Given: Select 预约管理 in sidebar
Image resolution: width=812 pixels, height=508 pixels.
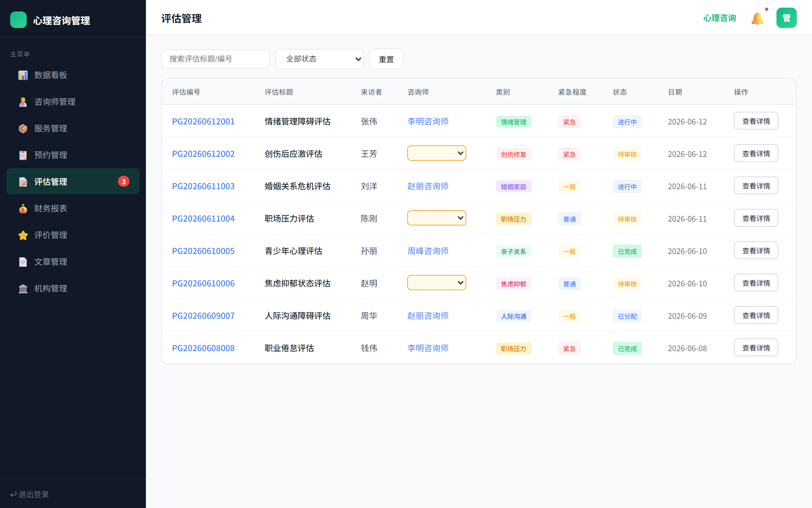Looking at the screenshot, I should pos(73,155).
